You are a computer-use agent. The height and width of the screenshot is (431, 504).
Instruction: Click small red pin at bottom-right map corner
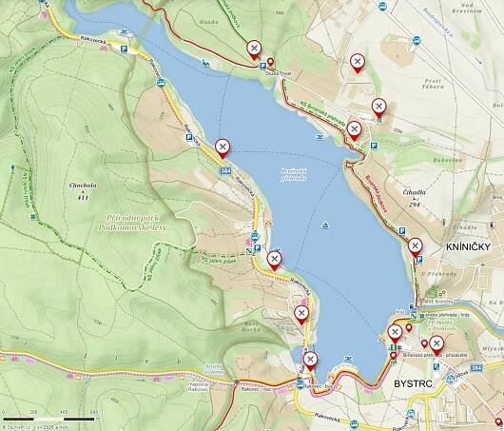[x=498, y=421]
